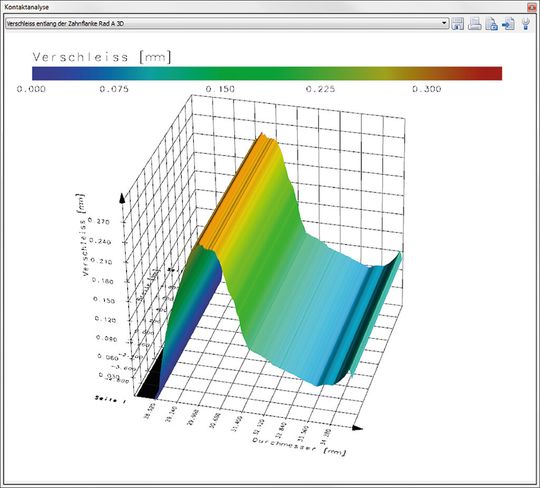
Task: Export the graphic with the blue arrow document icon
Action: 508,24
